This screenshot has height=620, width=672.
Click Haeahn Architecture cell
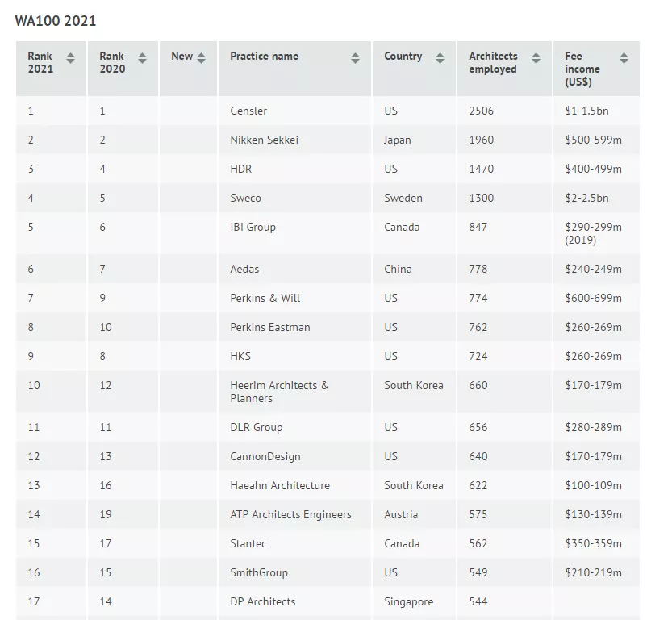pyautogui.click(x=295, y=485)
